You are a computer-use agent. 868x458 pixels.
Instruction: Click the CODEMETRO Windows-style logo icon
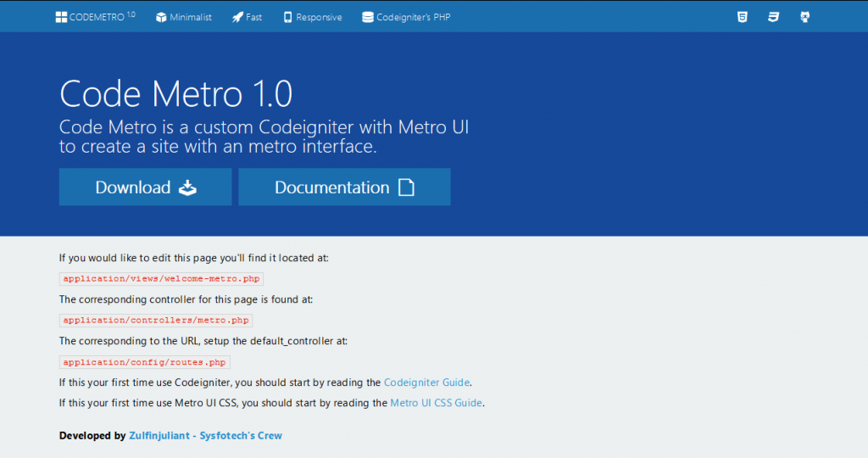[61, 17]
